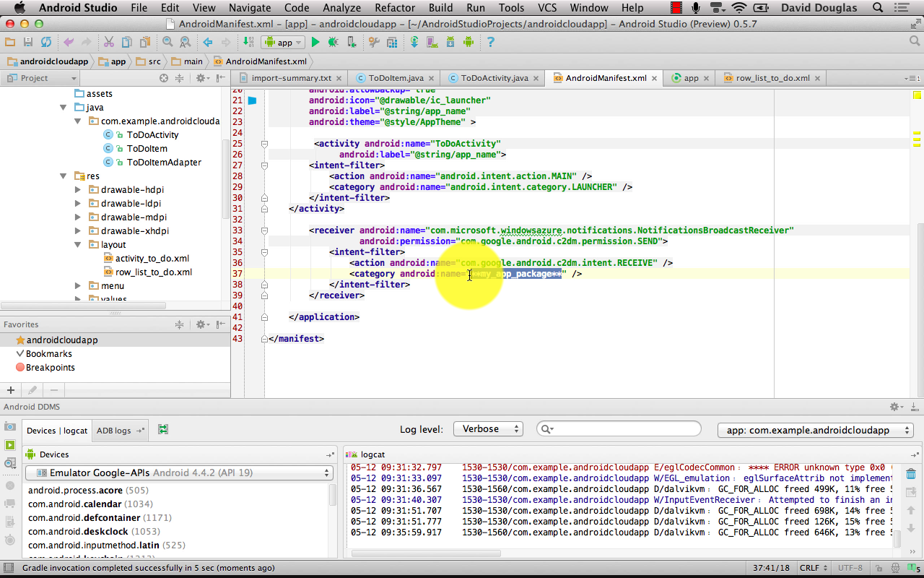Select activity_to_do.xml in project tree

click(152, 259)
